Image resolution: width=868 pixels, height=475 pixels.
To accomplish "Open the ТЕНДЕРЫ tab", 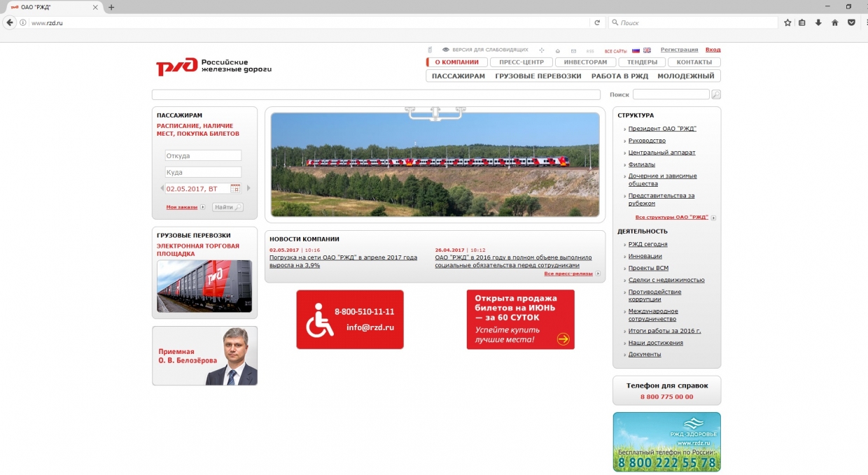I will (642, 62).
